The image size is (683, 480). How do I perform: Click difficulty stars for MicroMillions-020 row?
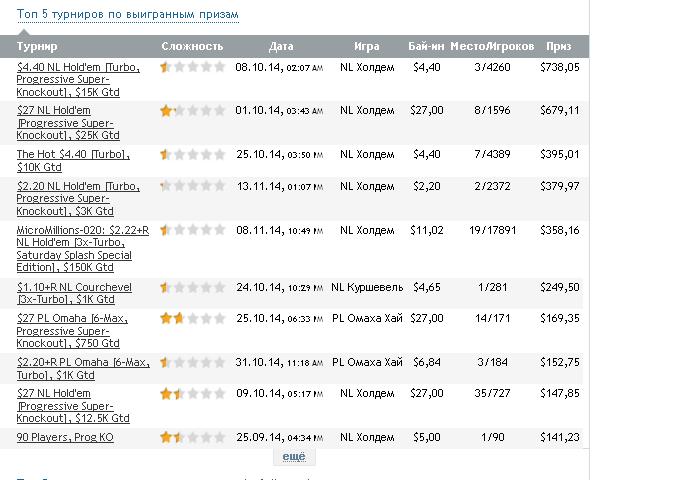(x=192, y=230)
